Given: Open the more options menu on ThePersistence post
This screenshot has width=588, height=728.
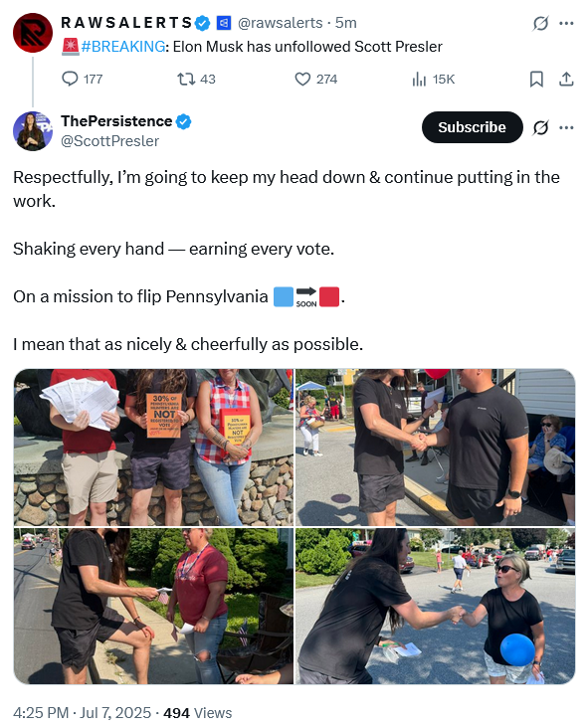Looking at the screenshot, I should click(x=566, y=127).
